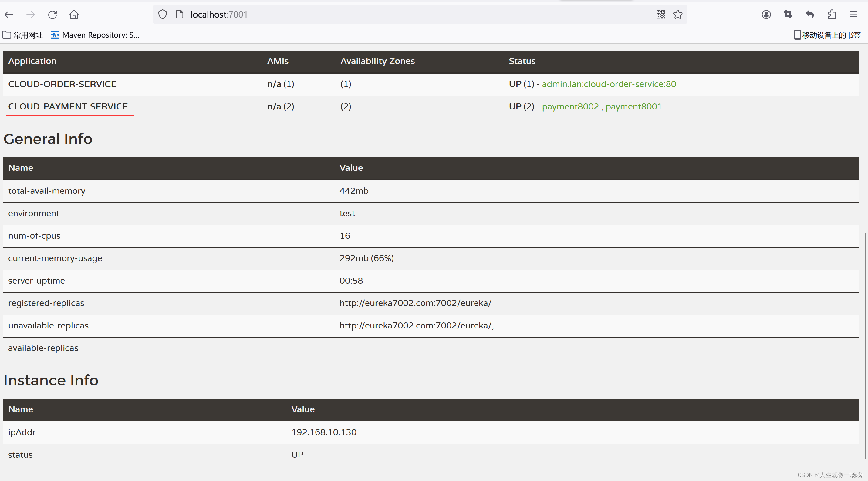The image size is (868, 481).
Task: Click the undo arrow toolbar icon
Action: pyautogui.click(x=810, y=15)
